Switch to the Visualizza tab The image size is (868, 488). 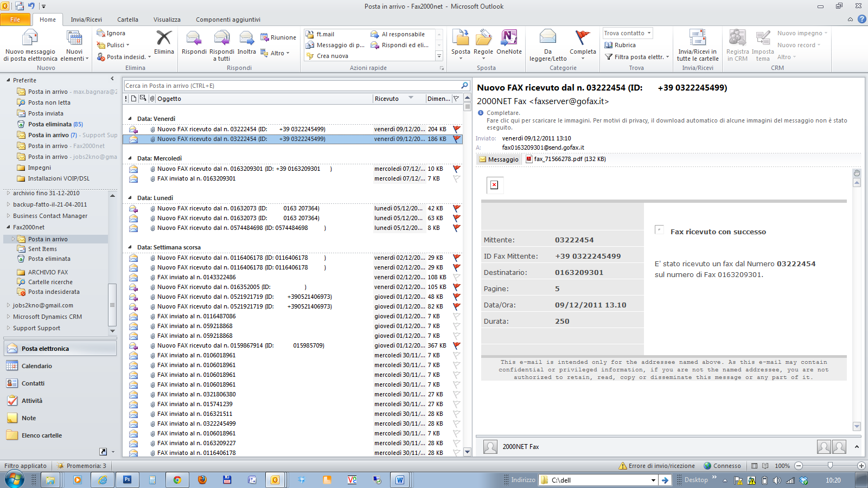tap(167, 20)
